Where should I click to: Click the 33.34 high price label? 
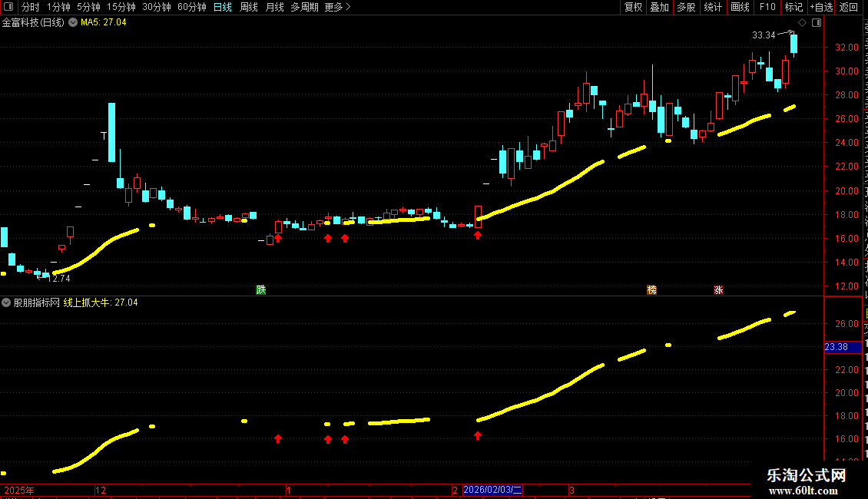764,35
